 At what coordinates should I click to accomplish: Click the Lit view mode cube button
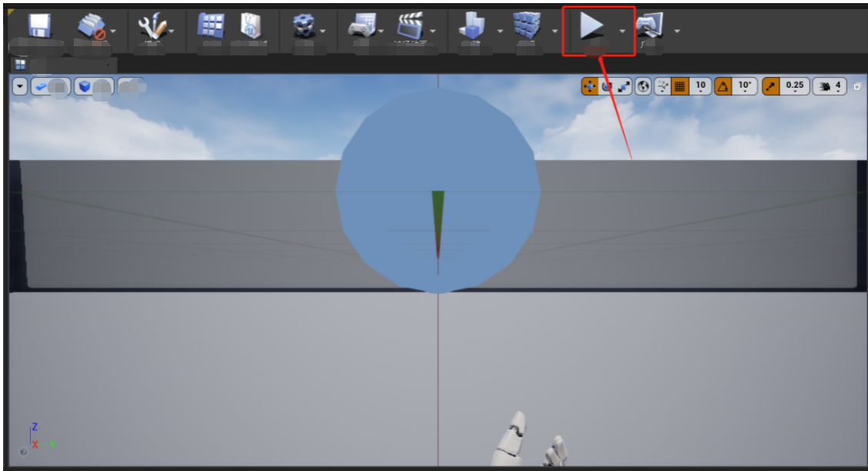[x=94, y=86]
